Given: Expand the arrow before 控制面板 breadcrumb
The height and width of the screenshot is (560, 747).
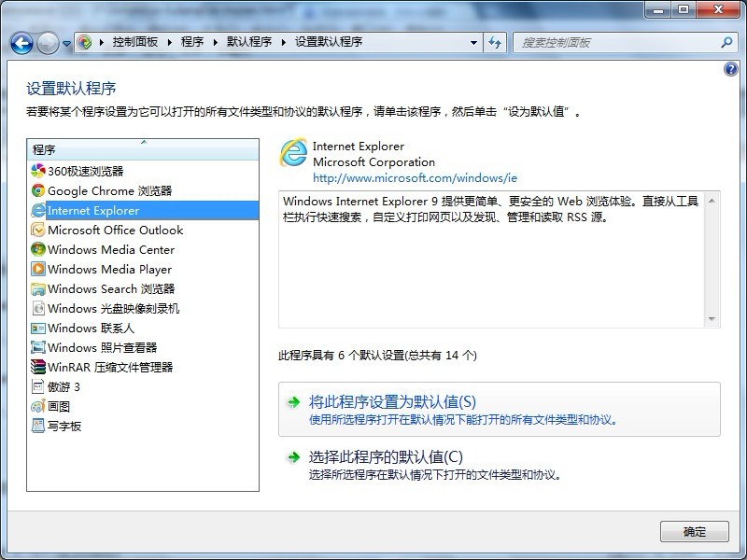Looking at the screenshot, I should point(102,42).
